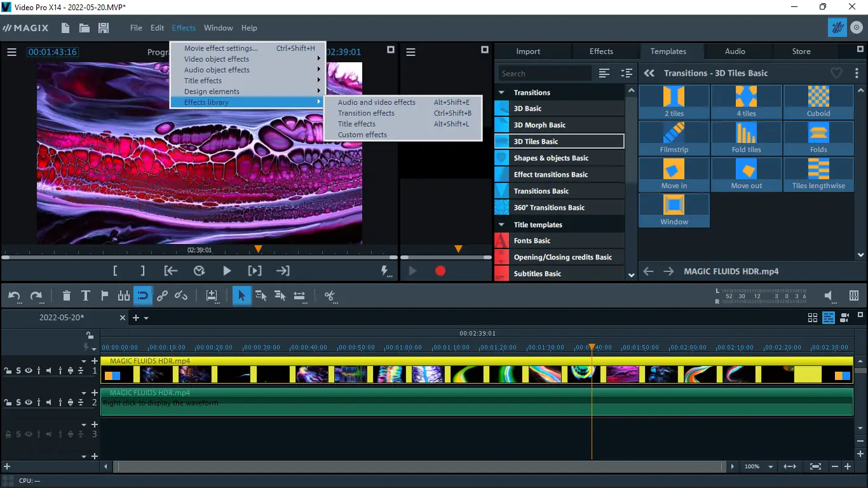Image resolution: width=868 pixels, height=488 pixels.
Task: Set range in-point with left bracket button
Action: click(x=115, y=271)
